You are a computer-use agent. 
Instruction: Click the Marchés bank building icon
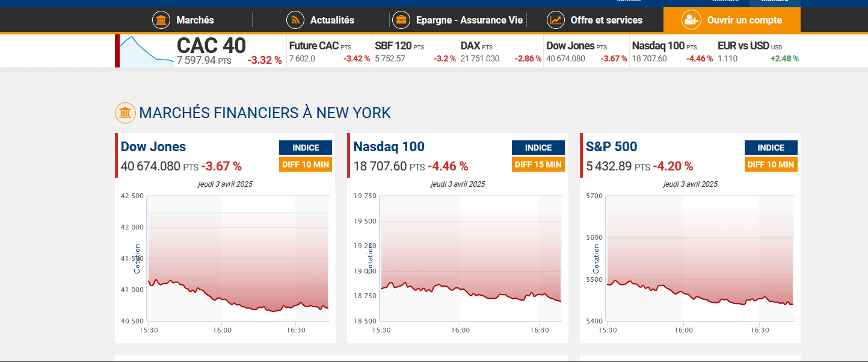(161, 20)
